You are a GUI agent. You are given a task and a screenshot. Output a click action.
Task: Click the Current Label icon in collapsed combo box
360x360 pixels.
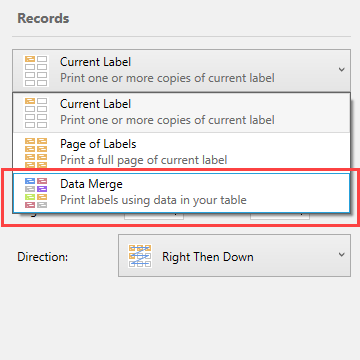tap(36, 71)
